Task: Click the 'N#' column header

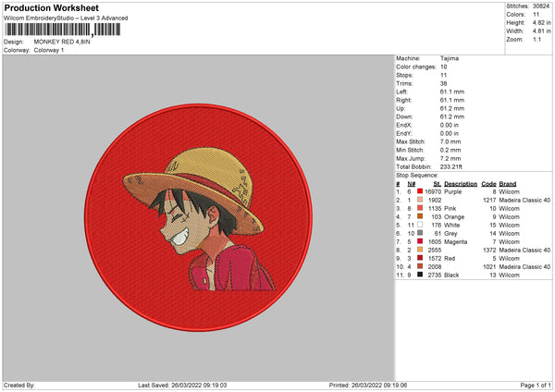Action: click(412, 184)
